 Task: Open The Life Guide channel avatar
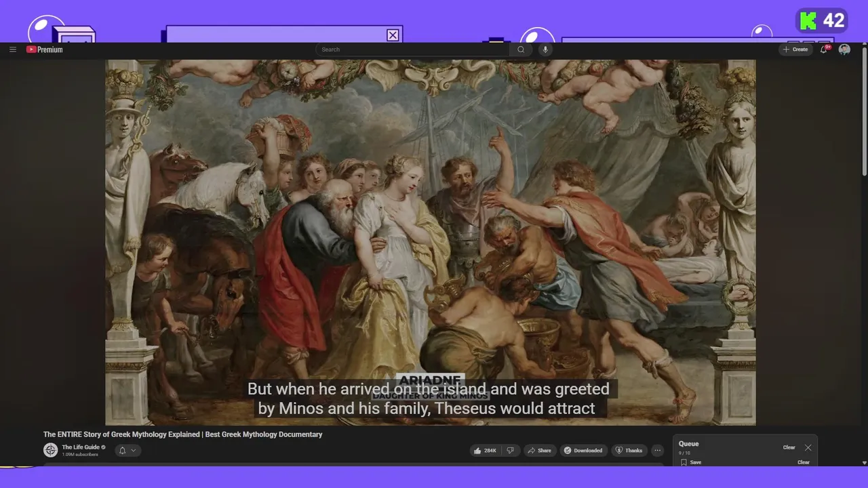[x=50, y=450]
